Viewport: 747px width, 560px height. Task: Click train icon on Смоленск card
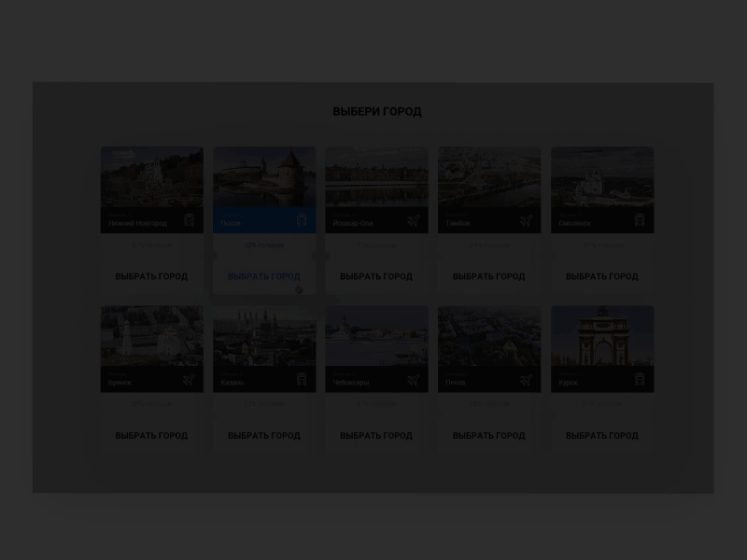(640, 220)
